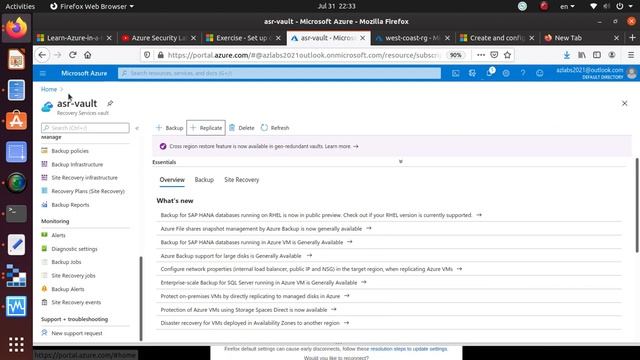Viewport: 640px width, 360px height.
Task: Open Ubuntu Software from dock
Action: [16, 121]
